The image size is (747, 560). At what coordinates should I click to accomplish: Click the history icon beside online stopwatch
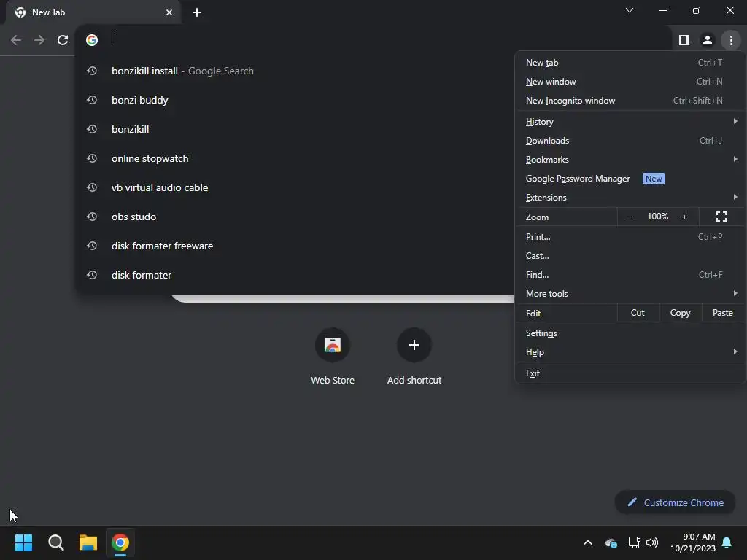[92, 158]
